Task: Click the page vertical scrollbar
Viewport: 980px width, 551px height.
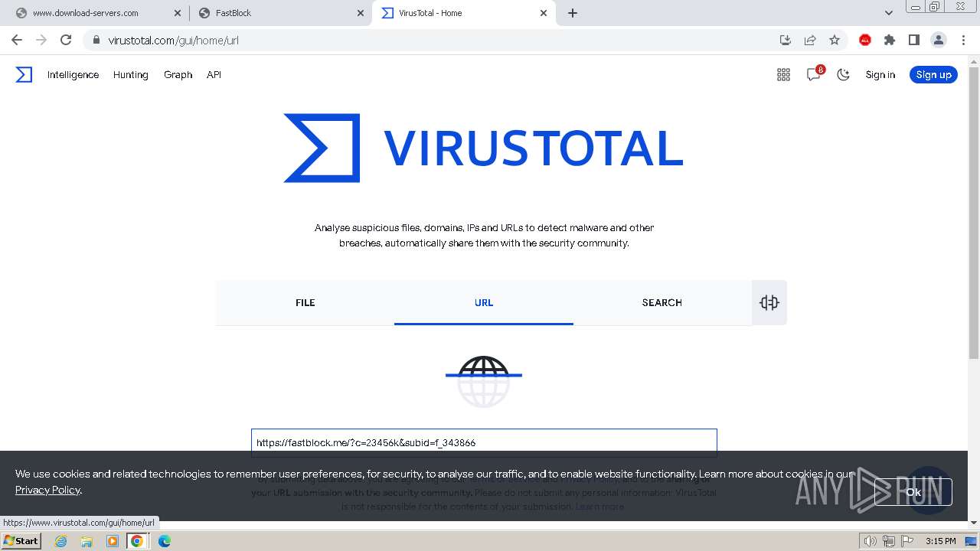Action: (973, 213)
